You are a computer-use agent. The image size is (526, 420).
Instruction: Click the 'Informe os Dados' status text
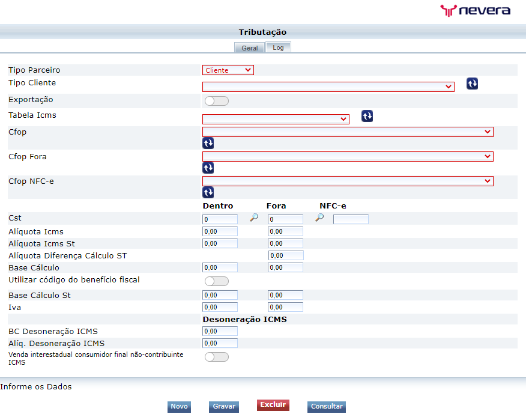36,387
